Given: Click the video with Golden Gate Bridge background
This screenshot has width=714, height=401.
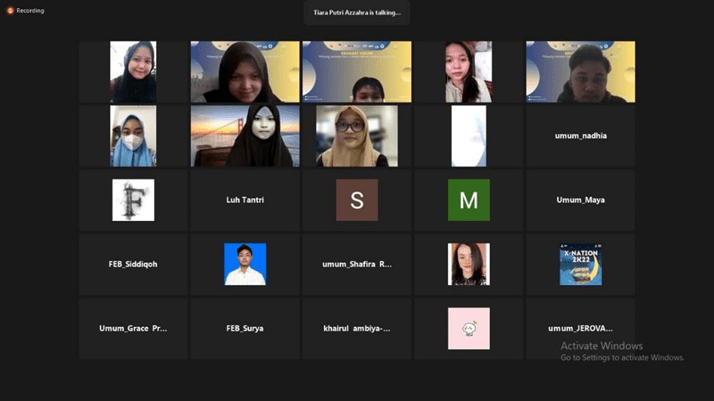Looking at the screenshot, I should pyautogui.click(x=245, y=136).
